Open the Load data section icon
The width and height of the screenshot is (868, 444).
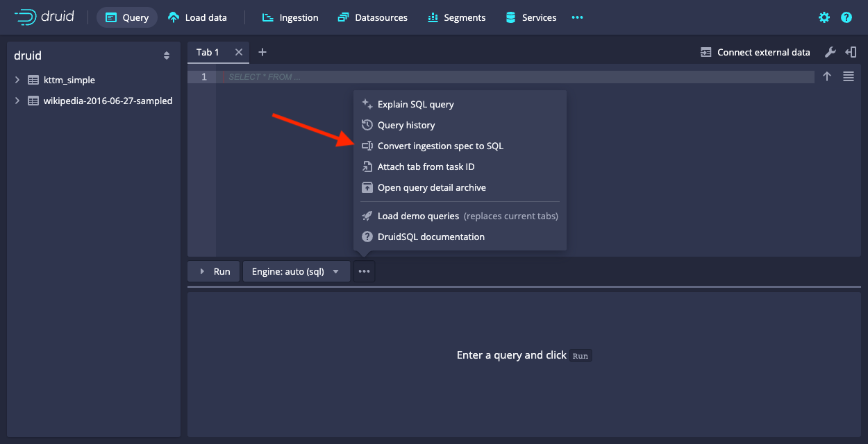(x=173, y=17)
